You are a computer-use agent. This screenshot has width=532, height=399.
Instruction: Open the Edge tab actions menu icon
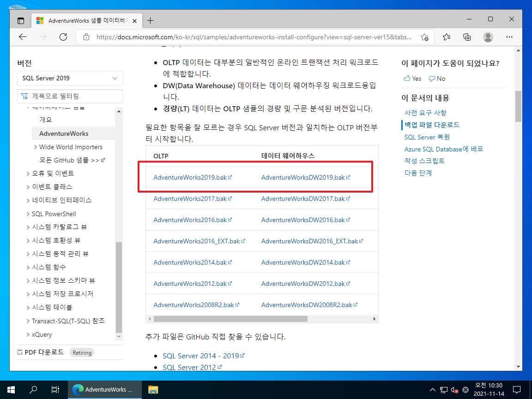tap(21, 21)
